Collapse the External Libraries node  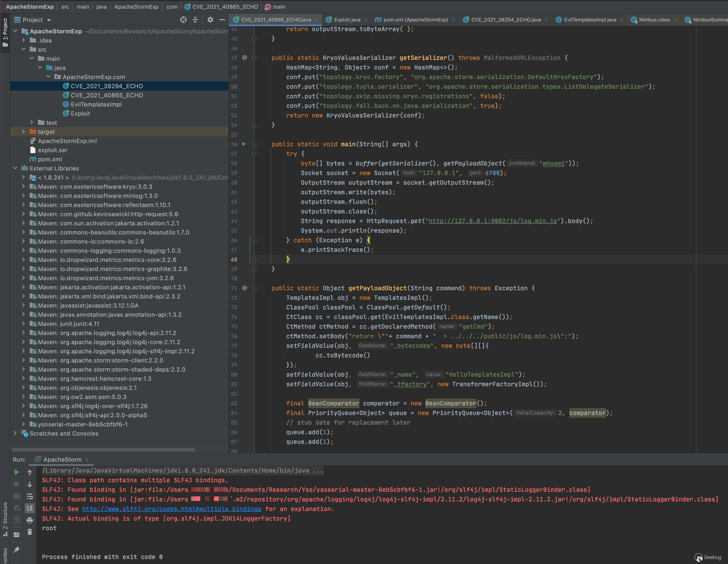15,168
